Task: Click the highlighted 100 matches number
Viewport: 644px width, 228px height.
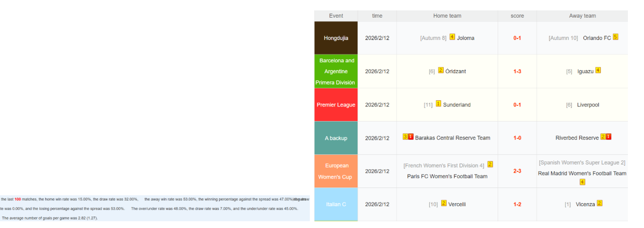Action: tap(18, 199)
